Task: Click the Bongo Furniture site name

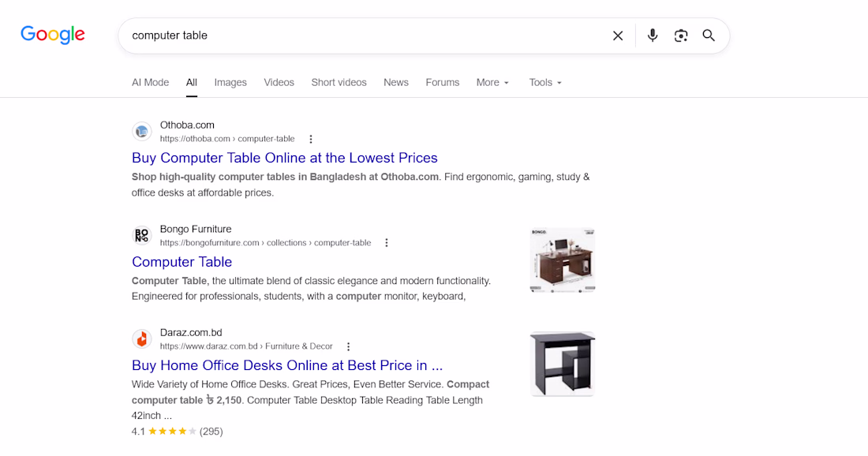Action: pyautogui.click(x=196, y=229)
